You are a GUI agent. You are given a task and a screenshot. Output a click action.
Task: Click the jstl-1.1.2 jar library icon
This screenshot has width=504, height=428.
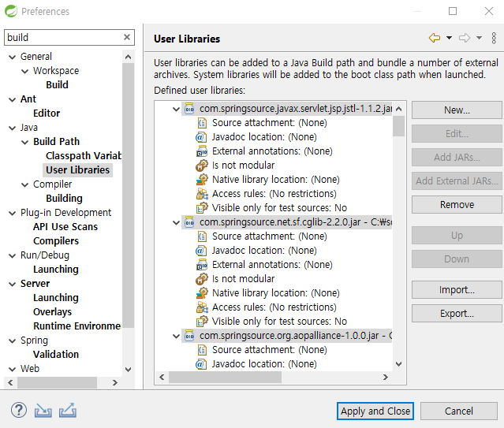coord(189,109)
